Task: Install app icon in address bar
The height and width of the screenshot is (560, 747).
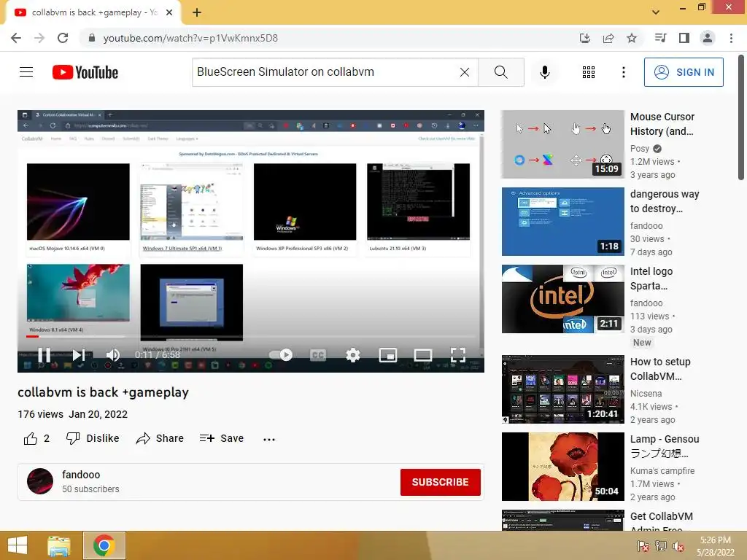Action: coord(584,38)
